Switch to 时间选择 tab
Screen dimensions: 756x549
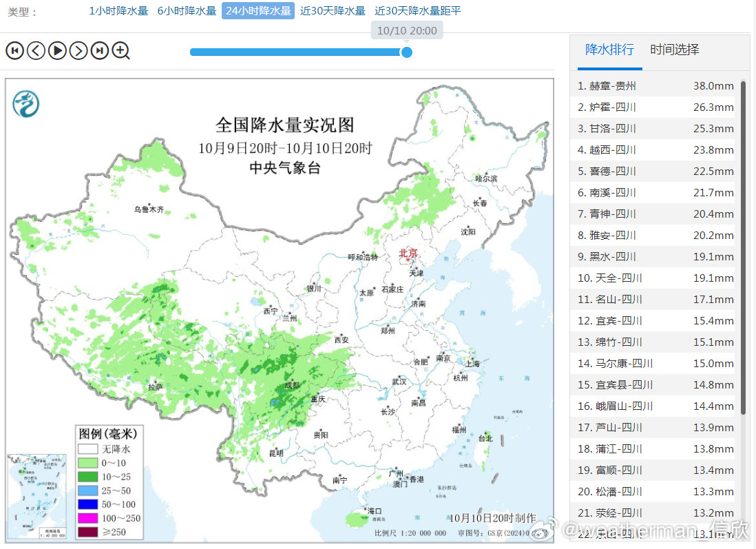tap(675, 49)
